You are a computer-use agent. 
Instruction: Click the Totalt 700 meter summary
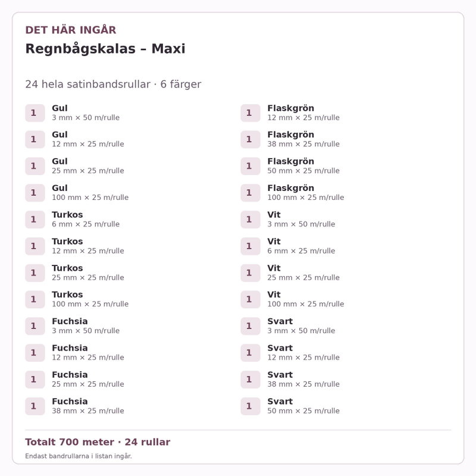click(x=98, y=442)
